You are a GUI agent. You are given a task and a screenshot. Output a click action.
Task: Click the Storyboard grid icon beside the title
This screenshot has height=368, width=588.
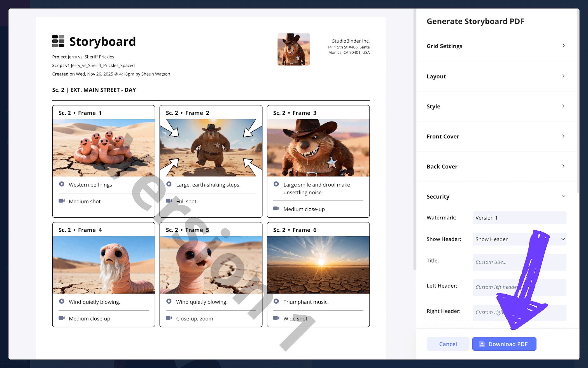tap(58, 41)
